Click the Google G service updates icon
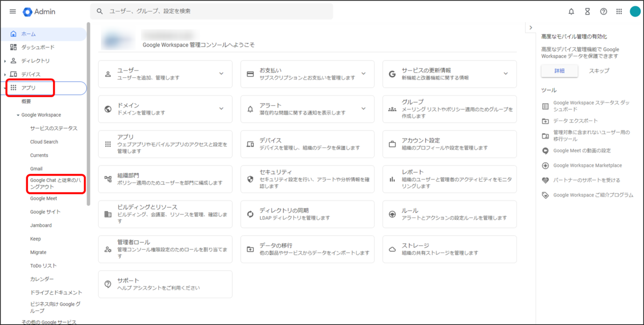 point(392,74)
